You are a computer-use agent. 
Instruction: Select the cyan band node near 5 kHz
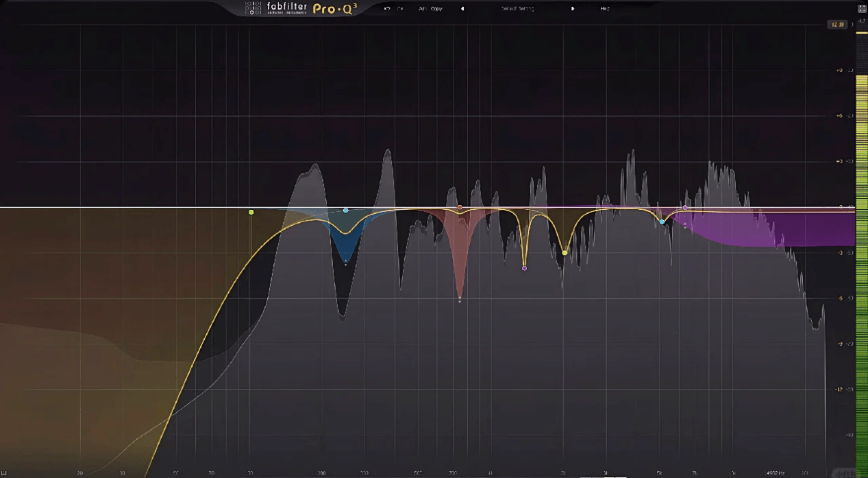click(662, 222)
